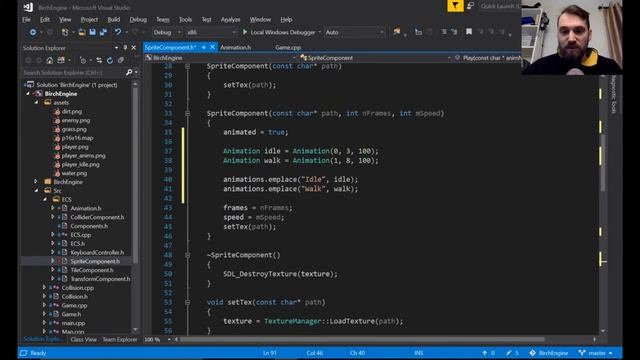Click the Solution Explorer Home icon
The image size is (640, 360).
click(49, 60)
